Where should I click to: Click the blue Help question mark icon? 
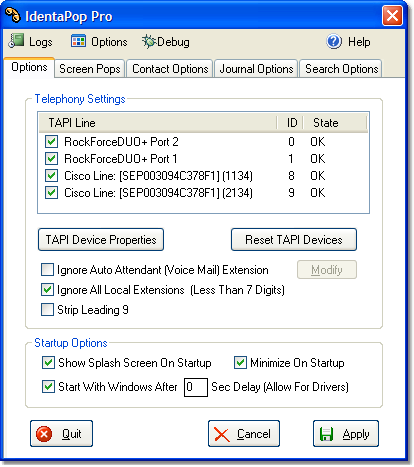[x=334, y=41]
